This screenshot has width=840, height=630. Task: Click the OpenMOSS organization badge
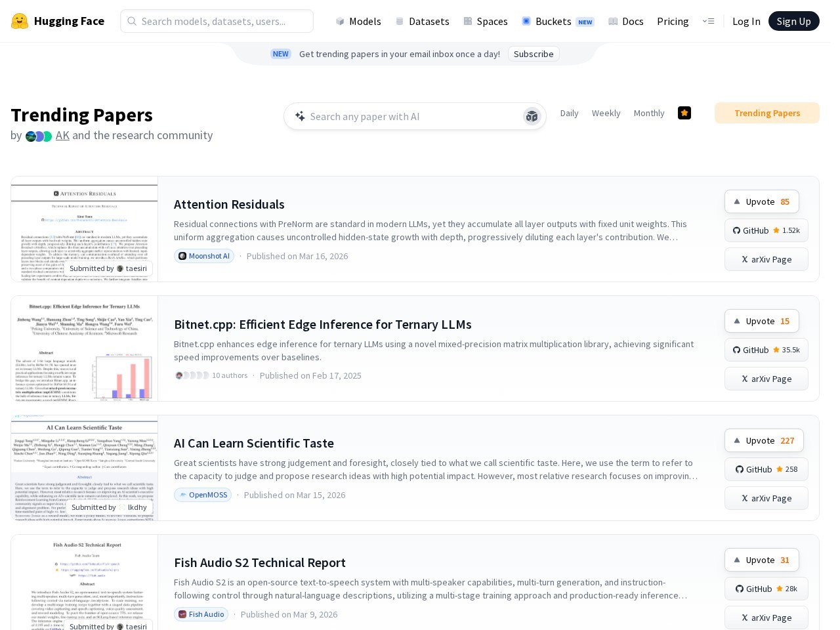click(203, 495)
